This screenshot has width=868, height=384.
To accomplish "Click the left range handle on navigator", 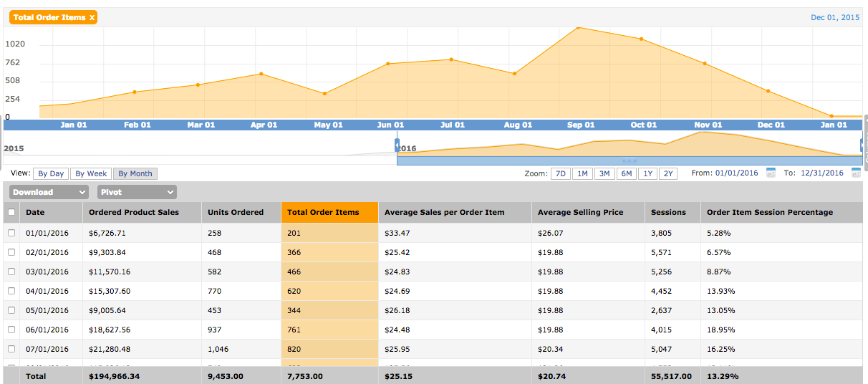I will 397,145.
